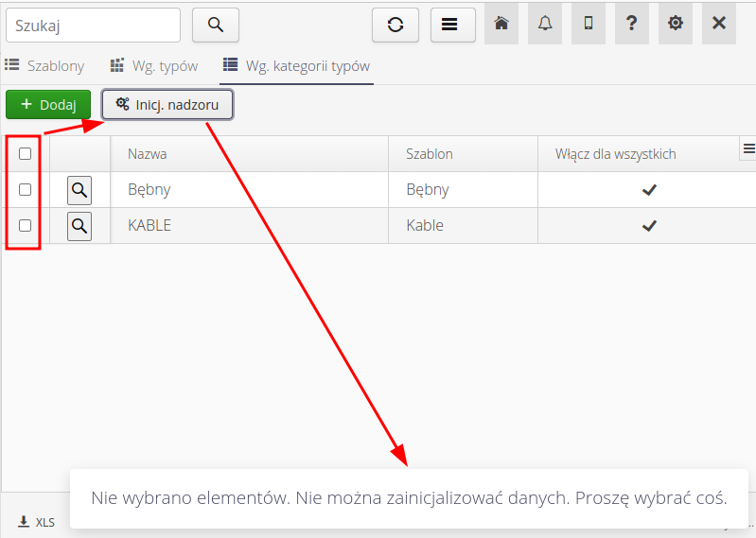Toggle select-all checkbox in header

(26, 154)
